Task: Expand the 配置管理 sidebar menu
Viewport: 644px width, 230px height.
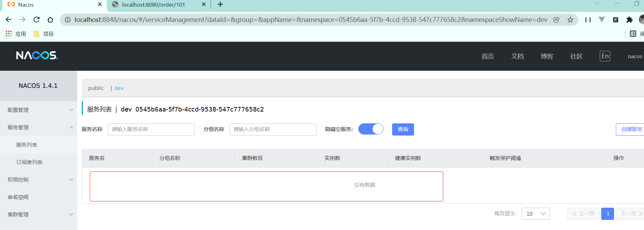Action: (38, 110)
